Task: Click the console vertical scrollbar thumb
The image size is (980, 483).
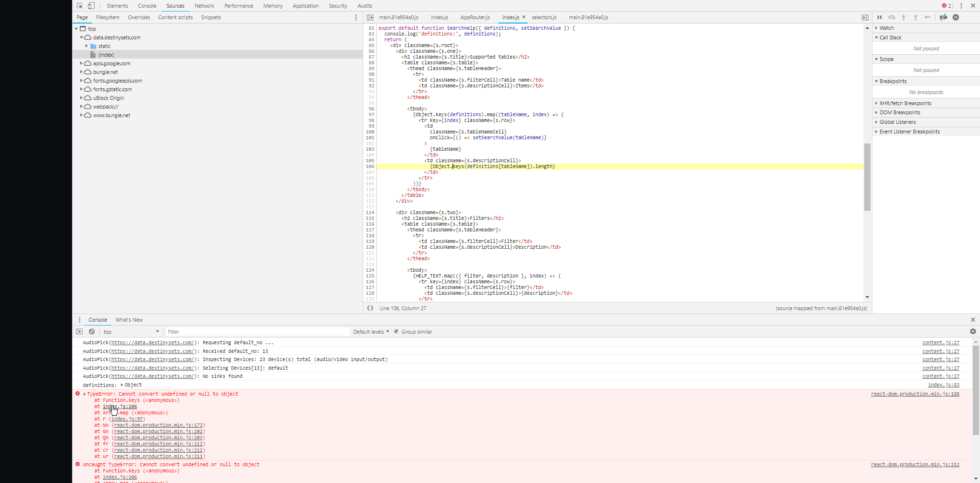Action: pos(976,390)
